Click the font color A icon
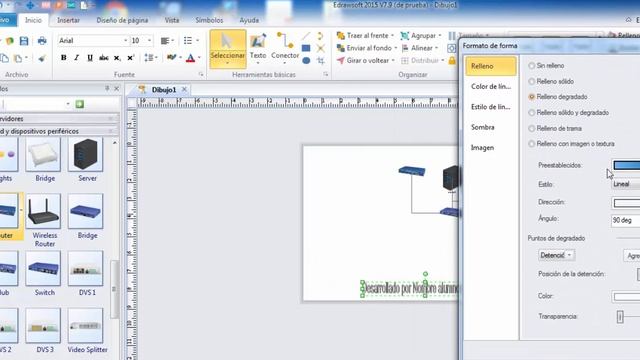 point(190,58)
